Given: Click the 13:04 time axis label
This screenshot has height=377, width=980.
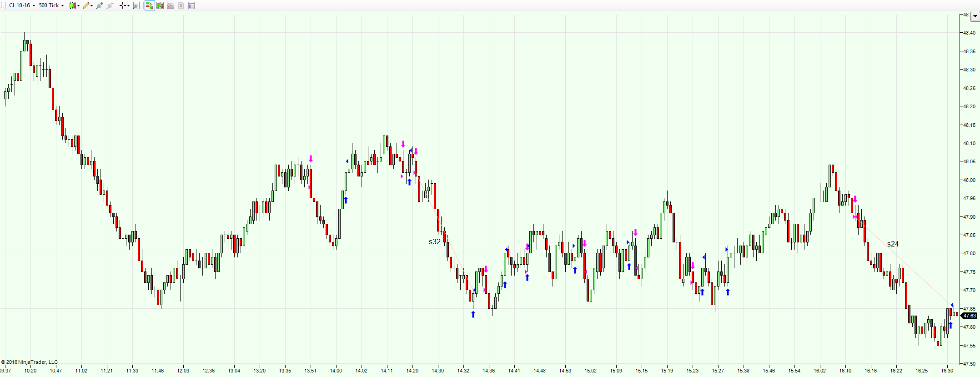Looking at the screenshot, I should point(234,371).
